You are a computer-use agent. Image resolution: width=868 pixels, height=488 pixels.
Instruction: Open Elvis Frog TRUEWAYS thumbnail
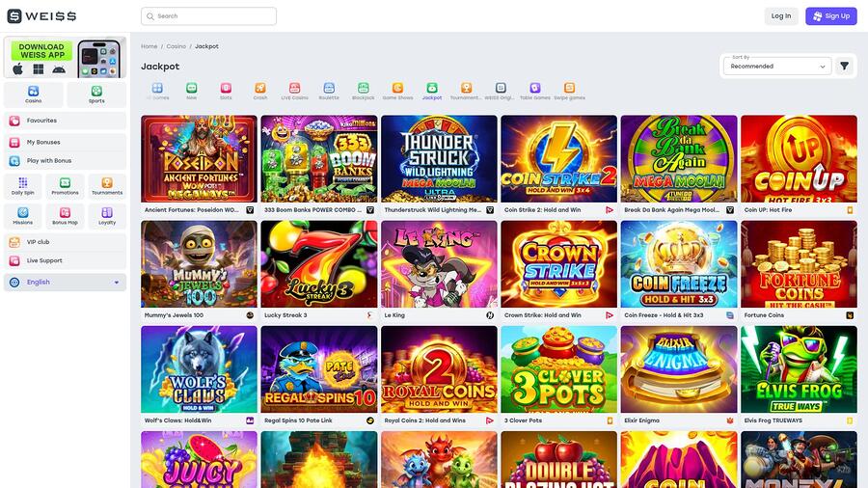click(x=799, y=369)
